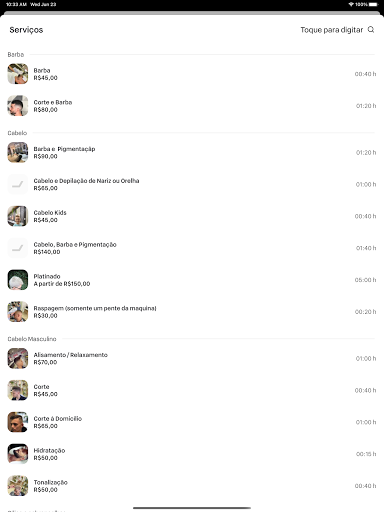The width and height of the screenshot is (384, 512).
Task: Open the Corte à Domicílio photo
Action: pos(18,422)
